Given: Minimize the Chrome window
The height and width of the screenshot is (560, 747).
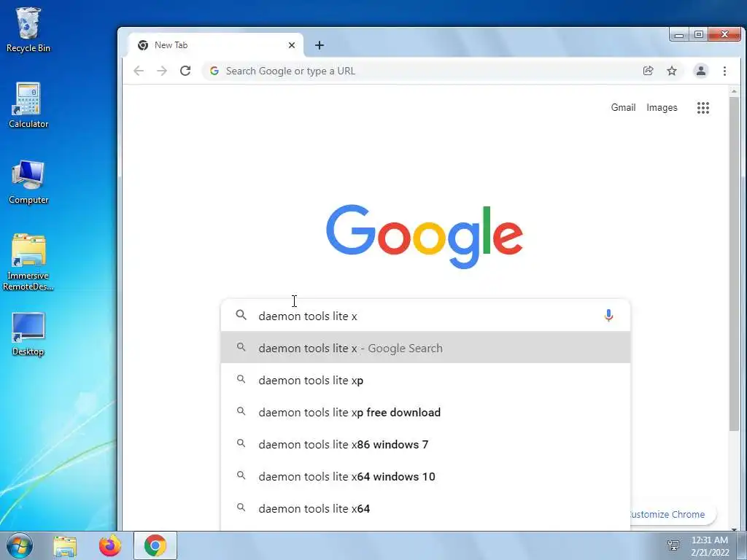Looking at the screenshot, I should 679,35.
